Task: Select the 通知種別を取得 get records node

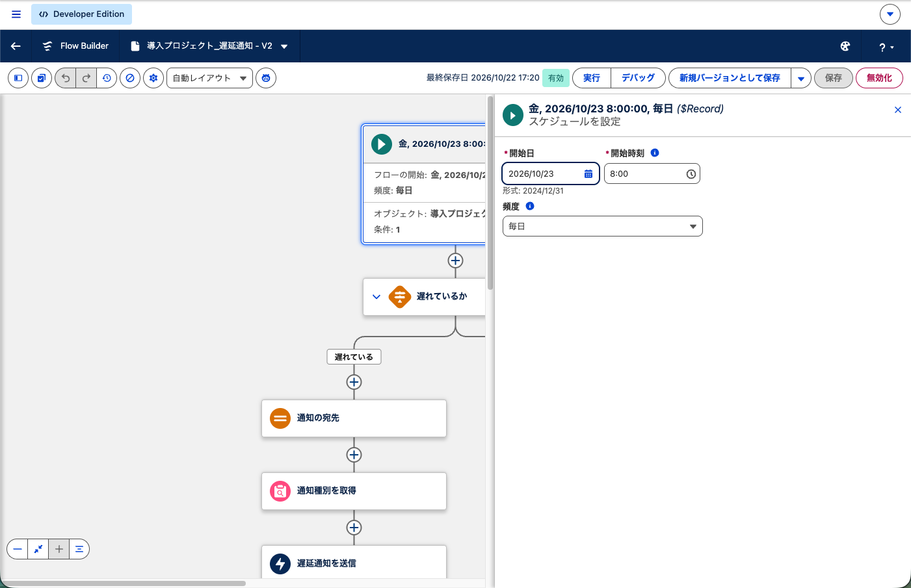Action: (354, 491)
